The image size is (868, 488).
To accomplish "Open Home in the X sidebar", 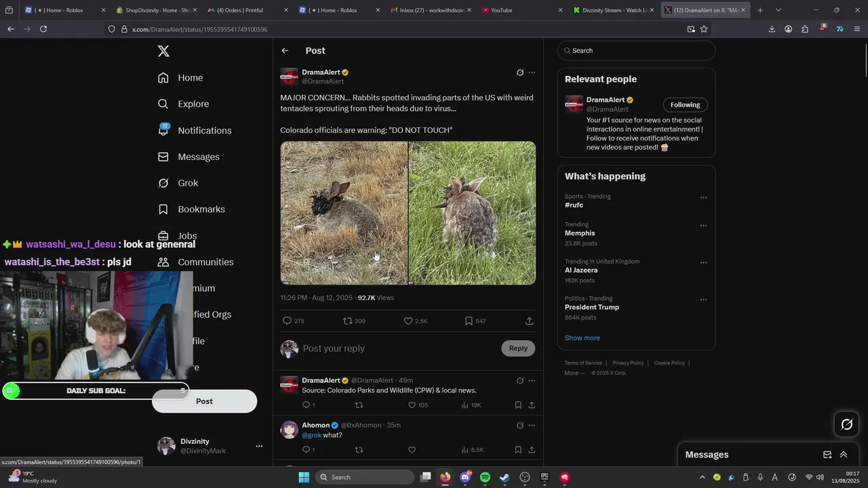I will tap(180, 78).
